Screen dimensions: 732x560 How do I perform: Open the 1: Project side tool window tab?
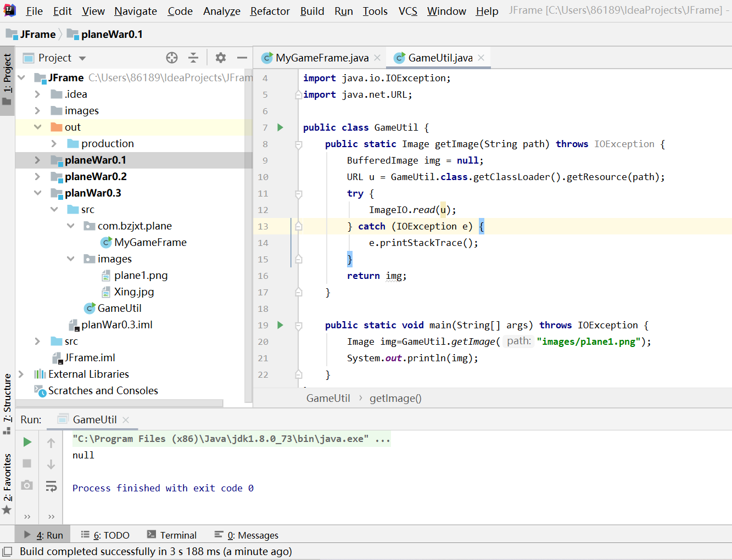(7, 80)
